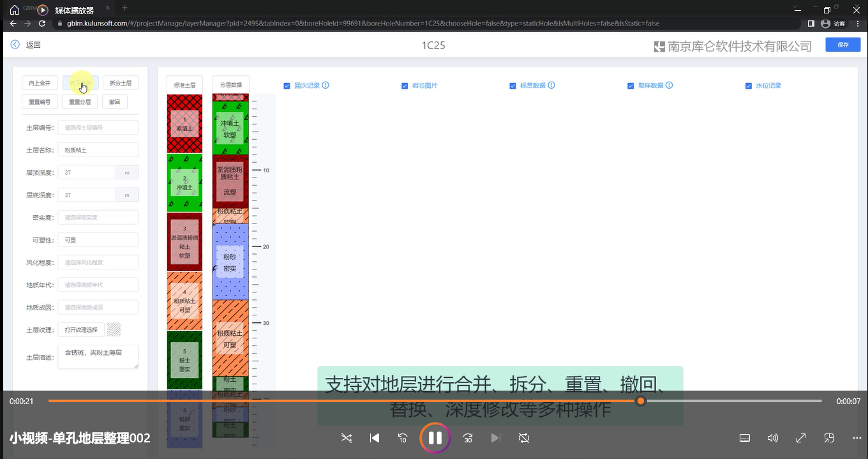The height and width of the screenshot is (459, 868).
Task: Click the 拆分土层 button
Action: [121, 83]
